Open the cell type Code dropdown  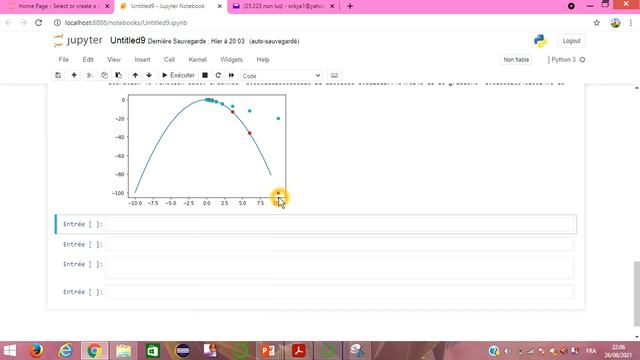coord(281,76)
